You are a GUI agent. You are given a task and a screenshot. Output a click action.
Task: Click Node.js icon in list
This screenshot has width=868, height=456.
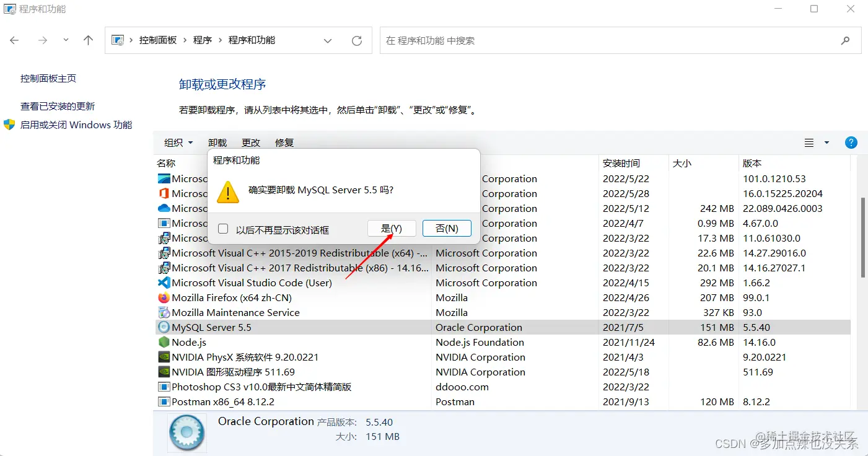164,342
